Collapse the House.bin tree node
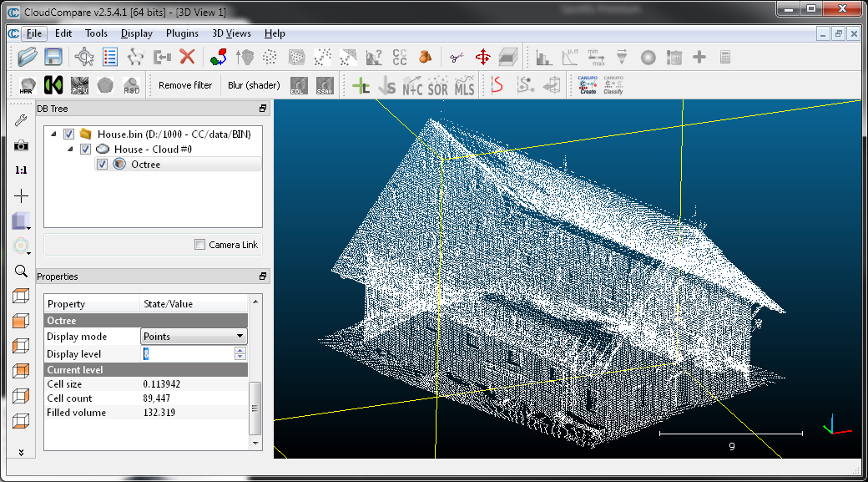Screen dimensions: 868x482 52,134
